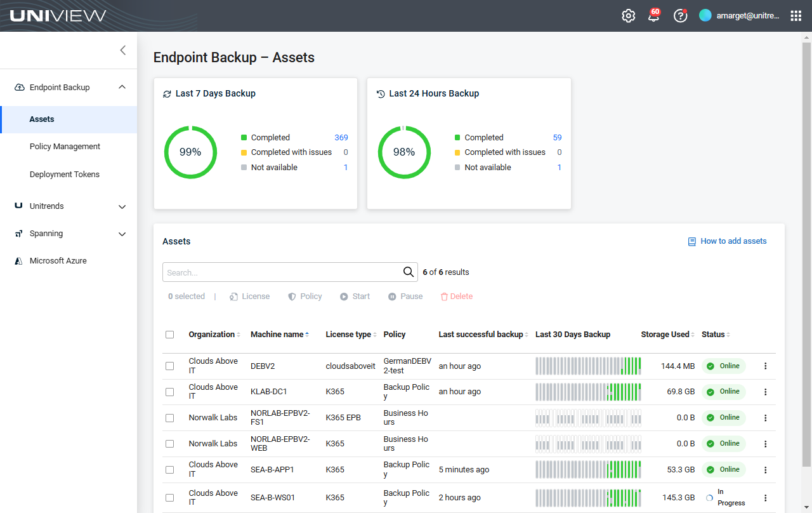812x513 pixels.
Task: Go to Deployment Tokens page
Action: click(64, 175)
